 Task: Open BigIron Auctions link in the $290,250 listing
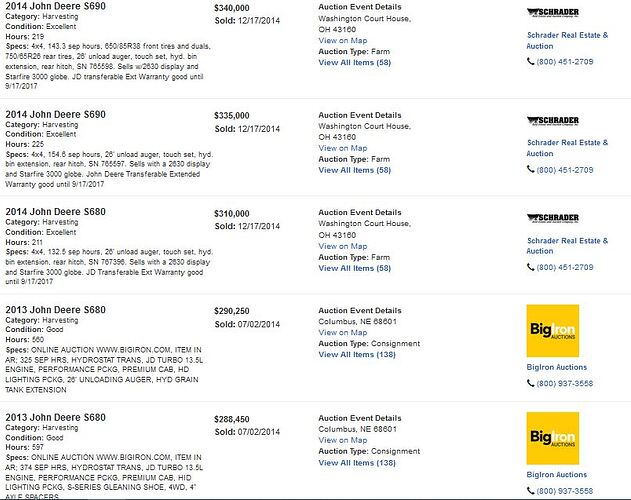557,367
